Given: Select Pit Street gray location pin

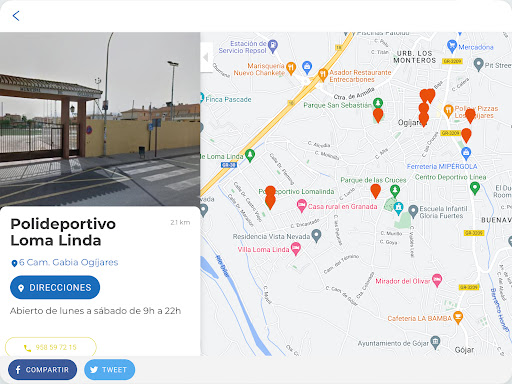Looking at the screenshot, I should point(478,64).
